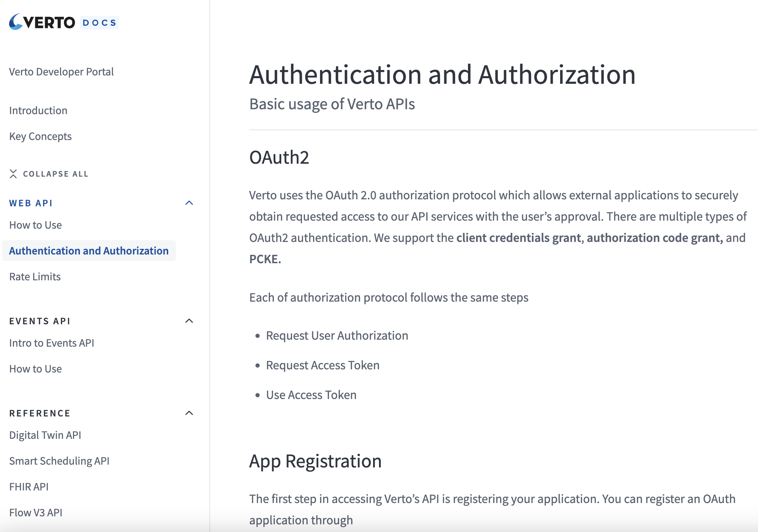758x532 pixels.
Task: Click COLLAPSE ALL label
Action: click(56, 174)
